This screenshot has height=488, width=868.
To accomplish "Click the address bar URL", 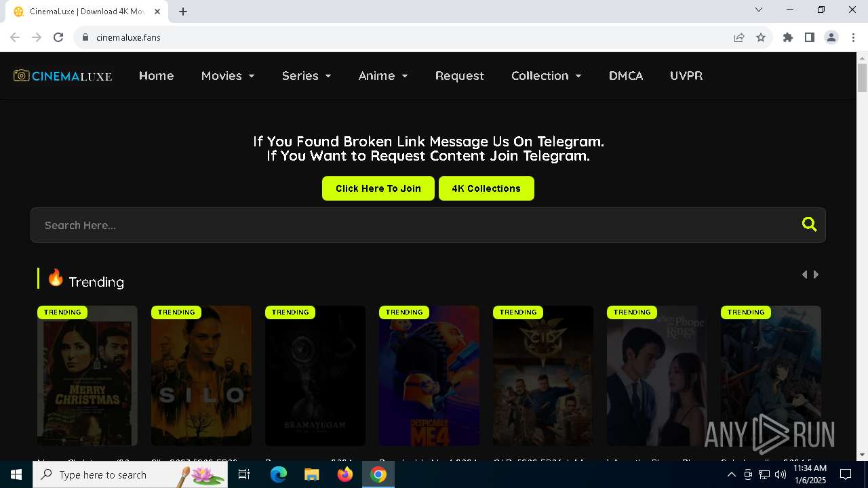I will pyautogui.click(x=129, y=37).
